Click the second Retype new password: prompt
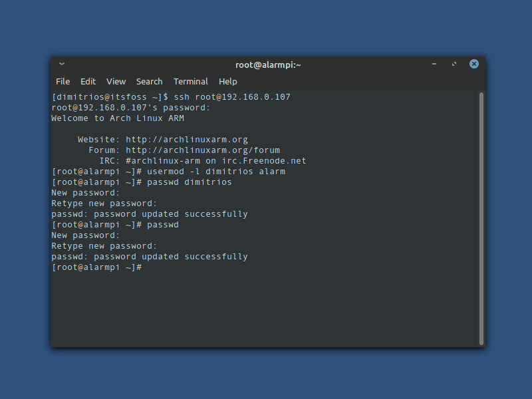Screen dimensions: 532x399 104,246
